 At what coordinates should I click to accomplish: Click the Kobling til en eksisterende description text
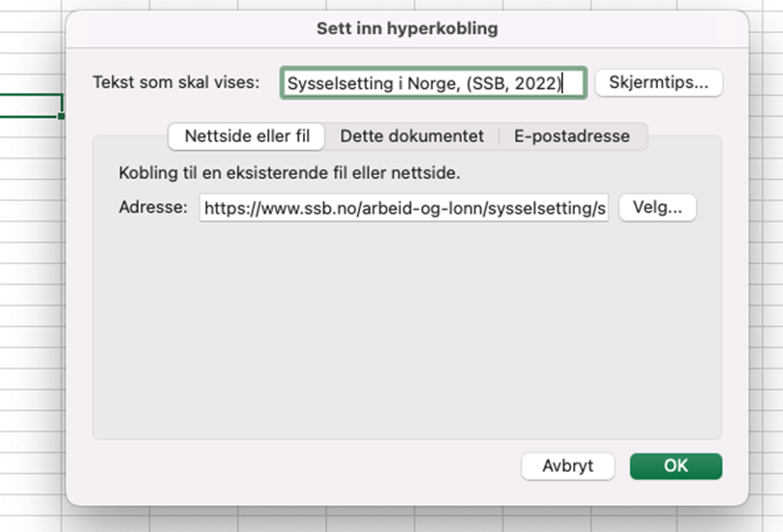click(288, 174)
